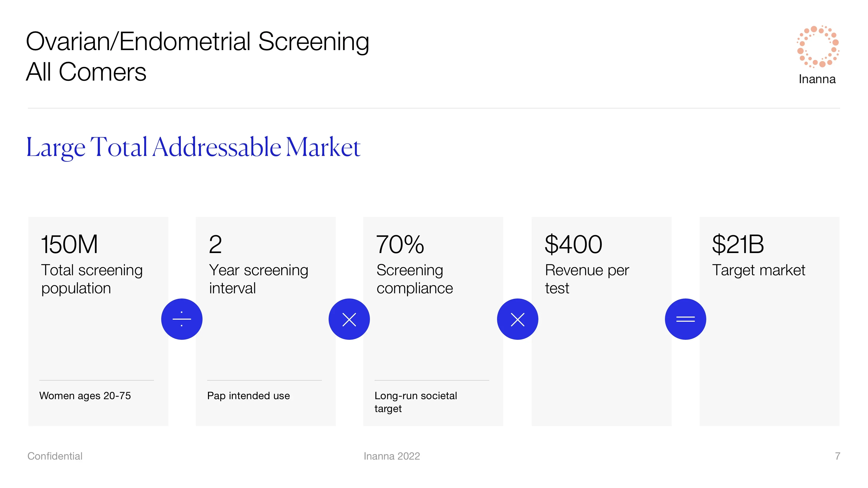This screenshot has height=488, width=868.
Task: Click the Pap intended use footnote
Action: (x=248, y=396)
